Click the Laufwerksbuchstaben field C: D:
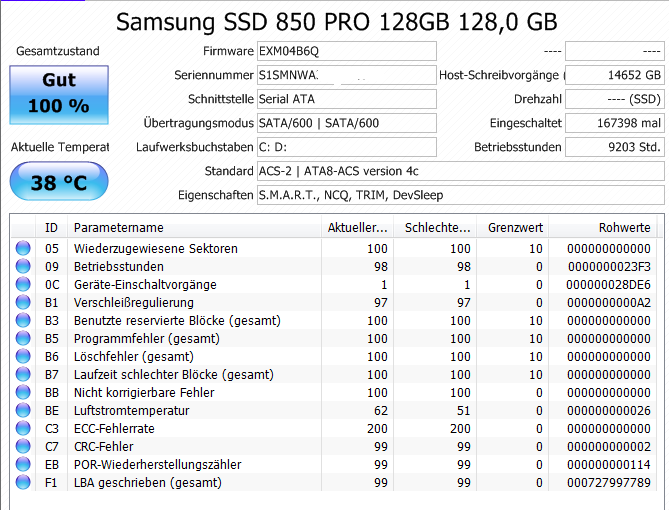 pos(346,147)
